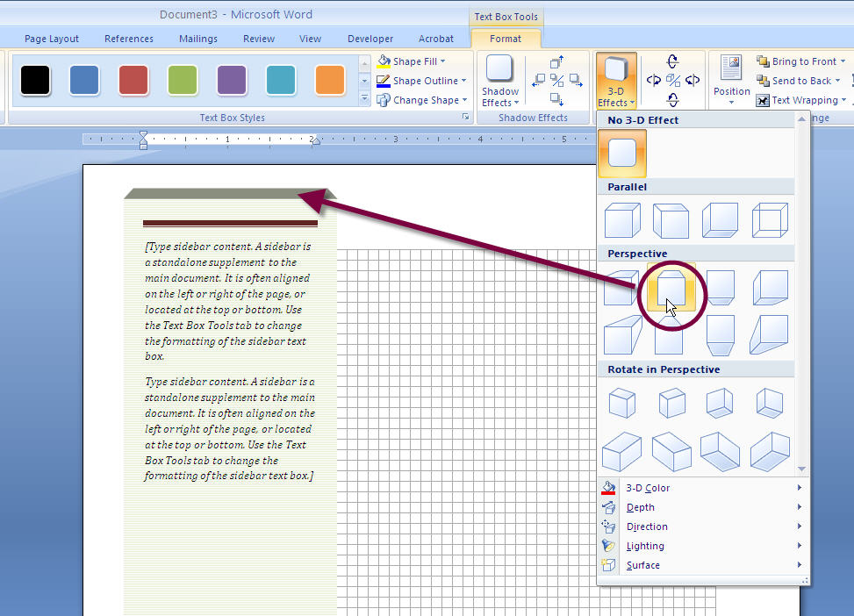This screenshot has height=616, width=854.
Task: Expand the Direction submenu
Action: coord(647,526)
